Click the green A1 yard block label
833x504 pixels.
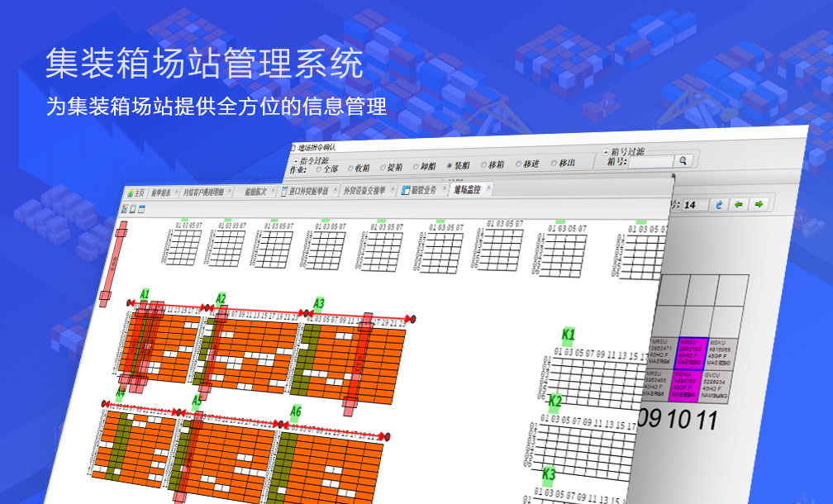pyautogui.click(x=145, y=294)
